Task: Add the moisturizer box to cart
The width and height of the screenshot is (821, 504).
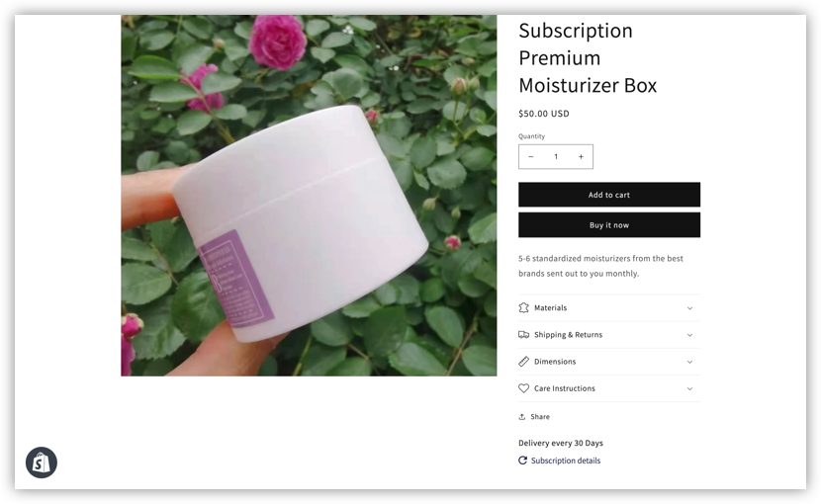Action: tap(609, 195)
